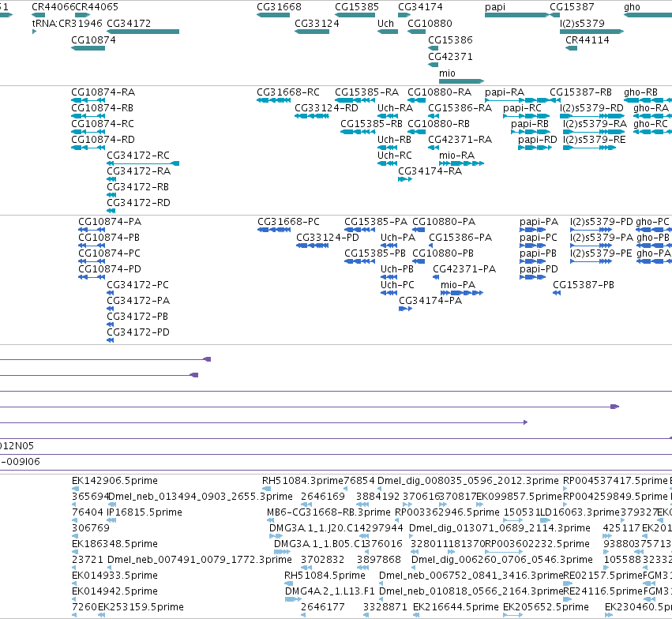Click the mio gene label
This screenshot has height=619, width=672.
[x=447, y=73]
